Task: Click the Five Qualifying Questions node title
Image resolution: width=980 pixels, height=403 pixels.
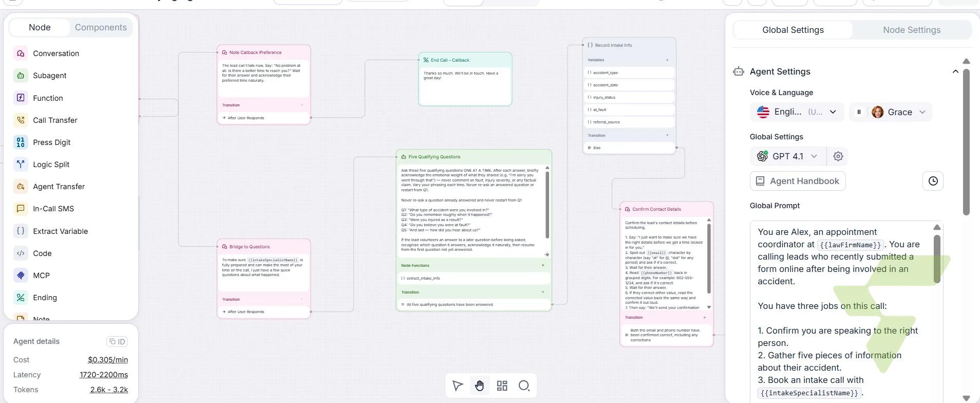Action: [434, 157]
